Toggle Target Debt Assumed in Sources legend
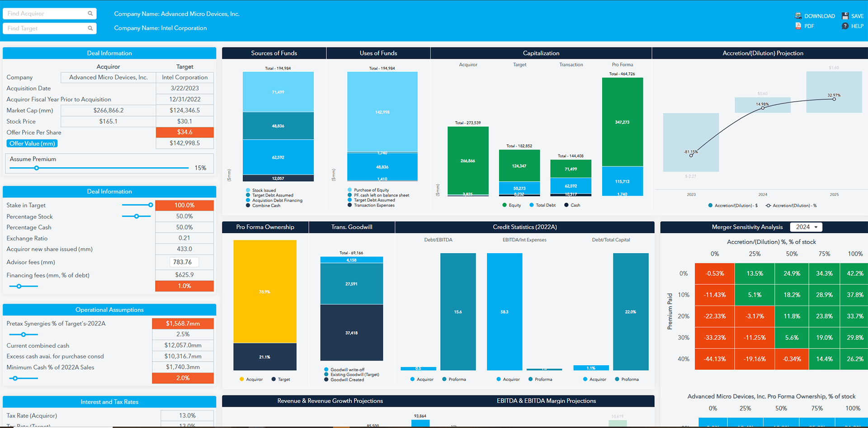The image size is (868, 428). tap(248, 195)
